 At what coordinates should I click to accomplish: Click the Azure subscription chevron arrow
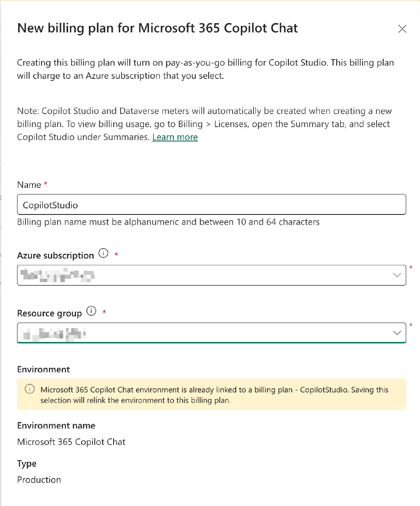point(396,275)
